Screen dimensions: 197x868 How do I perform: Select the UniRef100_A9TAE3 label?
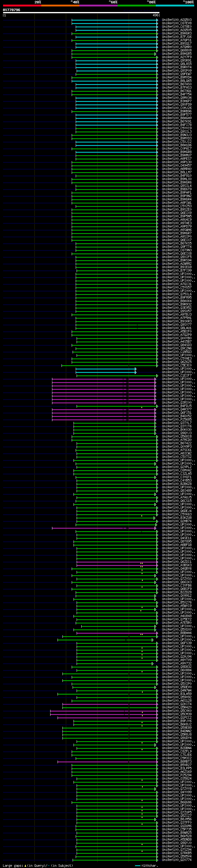pos(177,223)
